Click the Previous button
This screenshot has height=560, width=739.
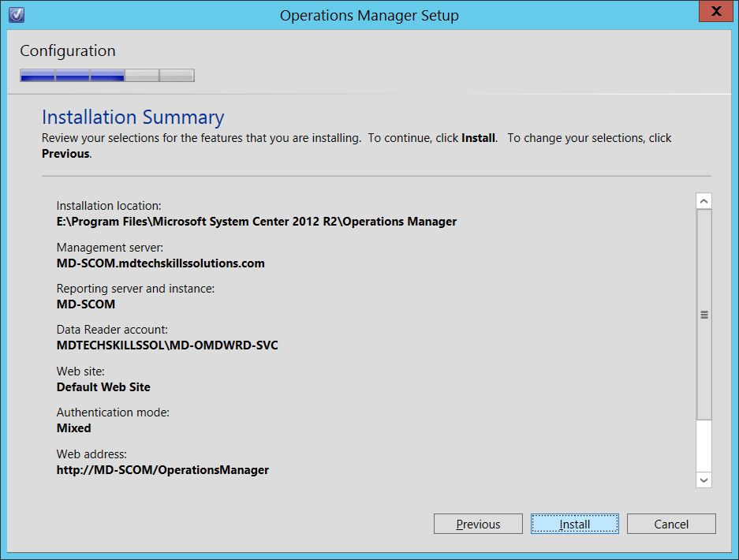[x=478, y=523]
